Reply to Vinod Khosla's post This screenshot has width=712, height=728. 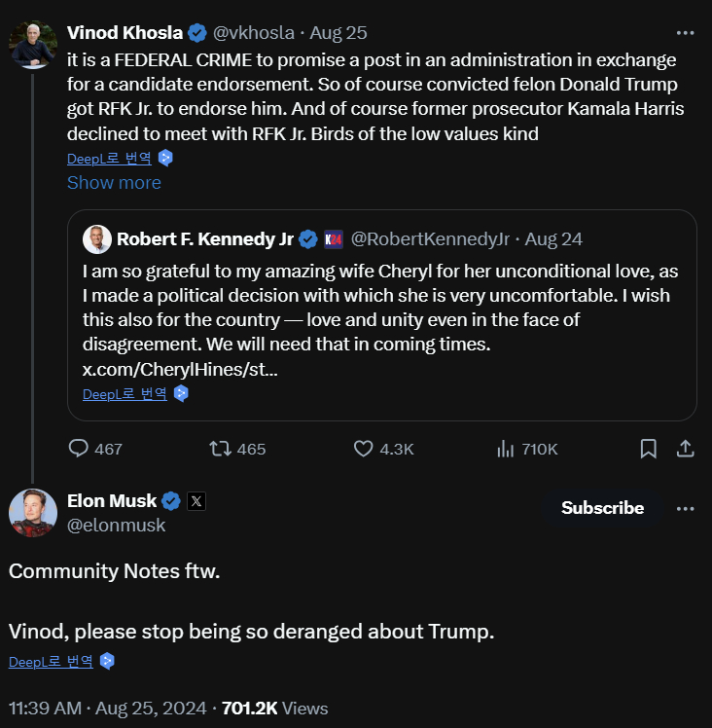(80, 449)
